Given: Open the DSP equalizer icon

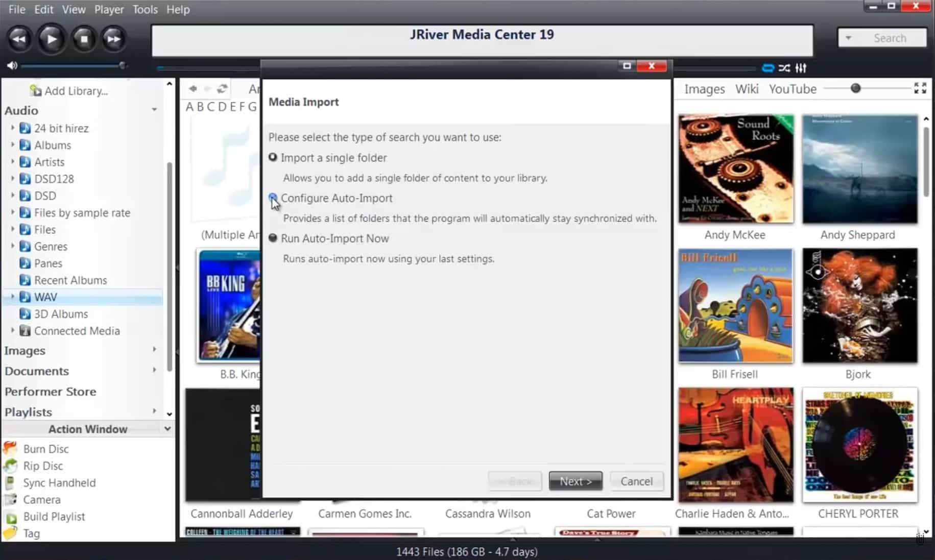Looking at the screenshot, I should (801, 67).
